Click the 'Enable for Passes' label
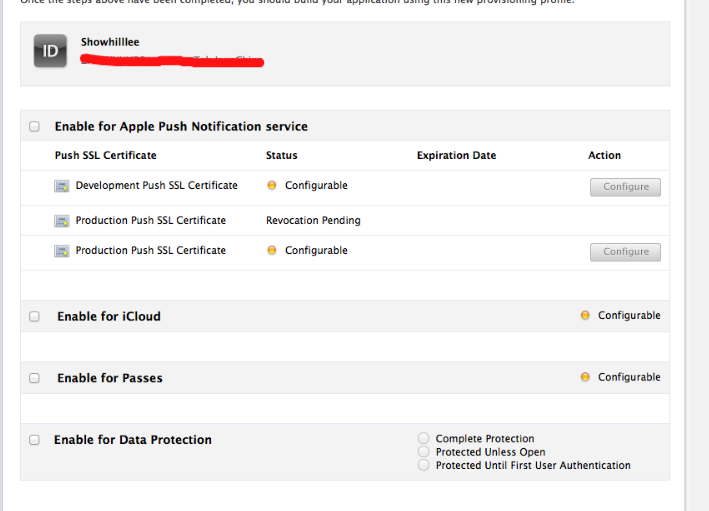 point(110,378)
